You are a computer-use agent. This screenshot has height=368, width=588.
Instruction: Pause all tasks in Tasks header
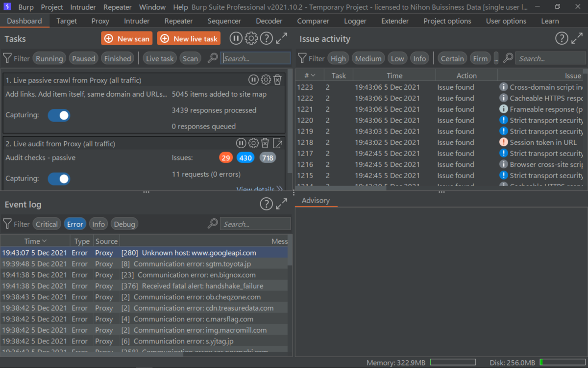[x=236, y=39]
